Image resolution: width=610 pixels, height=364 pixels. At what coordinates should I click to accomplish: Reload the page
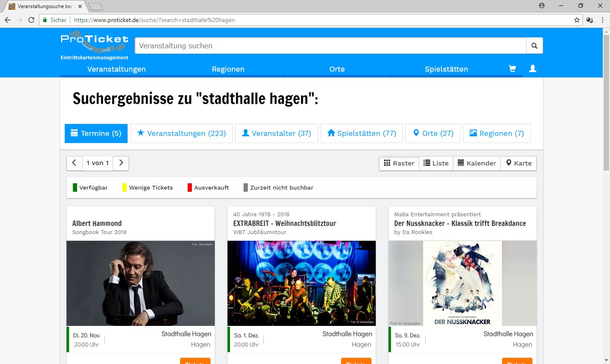click(x=31, y=20)
